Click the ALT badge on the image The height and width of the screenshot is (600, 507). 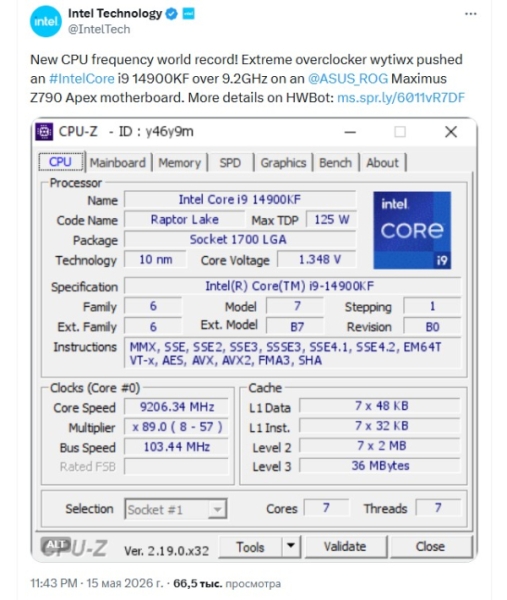(56, 545)
